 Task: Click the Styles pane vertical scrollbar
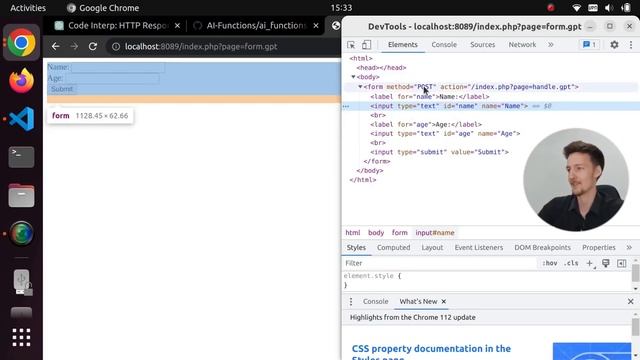pos(636,273)
